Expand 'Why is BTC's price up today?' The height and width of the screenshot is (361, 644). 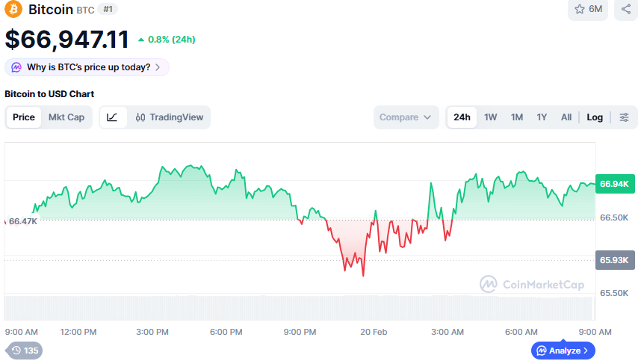click(88, 67)
